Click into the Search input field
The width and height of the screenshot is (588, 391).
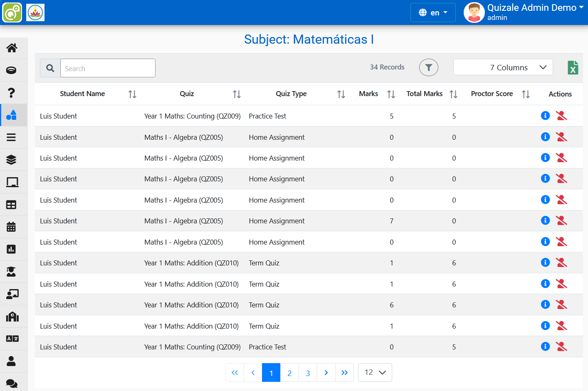[x=108, y=68]
